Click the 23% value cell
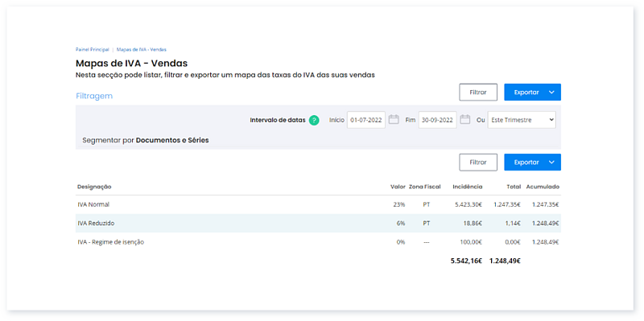This screenshot has width=644, height=321. coord(398,204)
